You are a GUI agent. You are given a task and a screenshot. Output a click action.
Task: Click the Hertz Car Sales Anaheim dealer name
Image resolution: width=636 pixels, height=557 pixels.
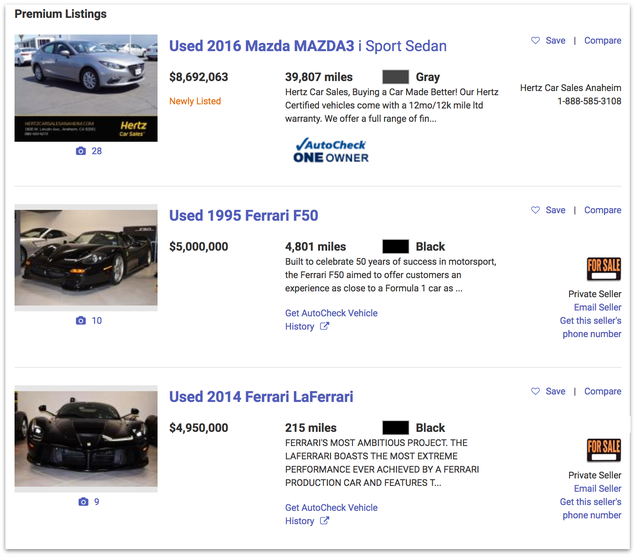click(x=571, y=88)
